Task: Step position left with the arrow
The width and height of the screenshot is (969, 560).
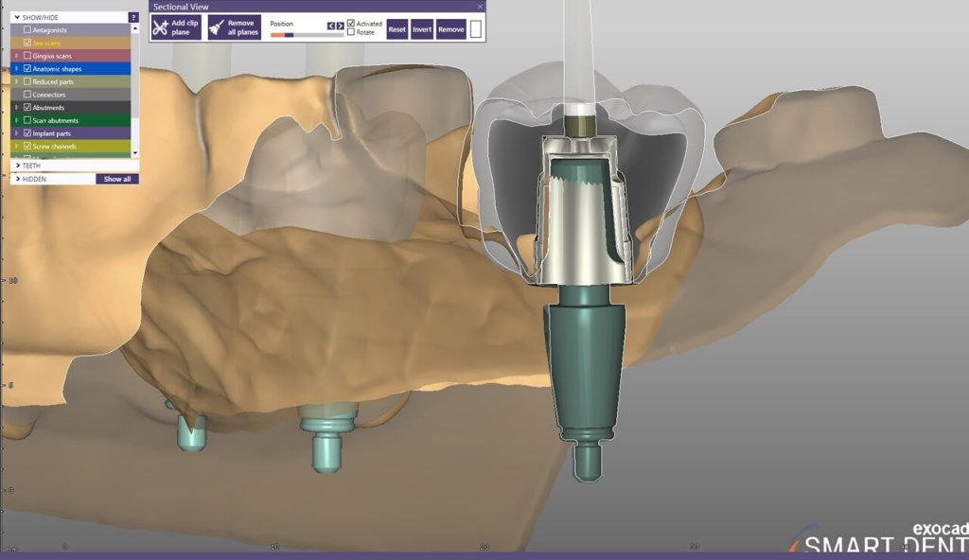Action: click(330, 26)
